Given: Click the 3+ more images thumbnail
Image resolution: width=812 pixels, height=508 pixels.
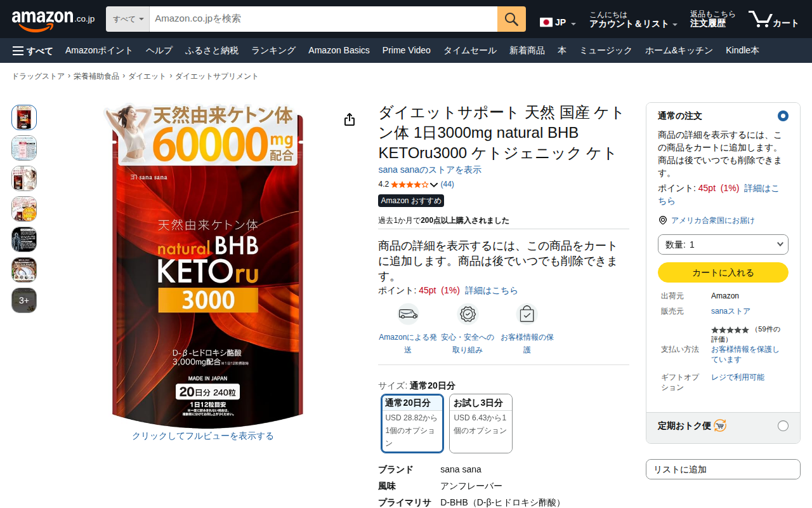Looking at the screenshot, I should tap(24, 300).
